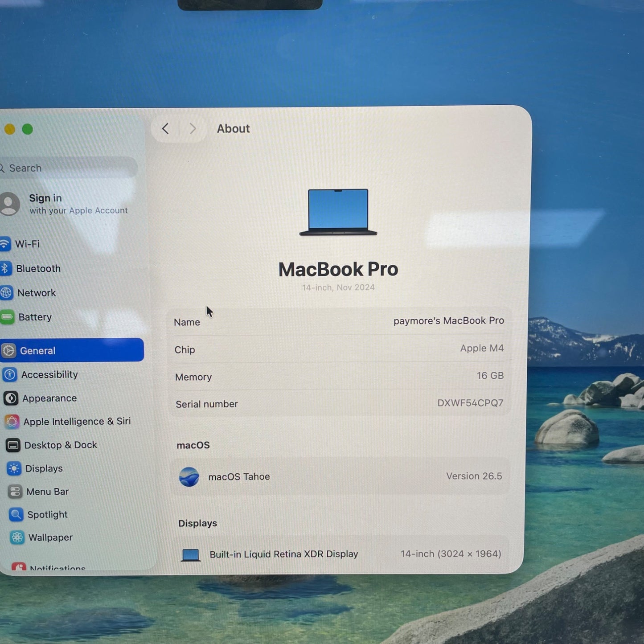Click the "14-inch (3024 × 1964)" resolution text
This screenshot has width=644, height=644.
pyautogui.click(x=451, y=554)
